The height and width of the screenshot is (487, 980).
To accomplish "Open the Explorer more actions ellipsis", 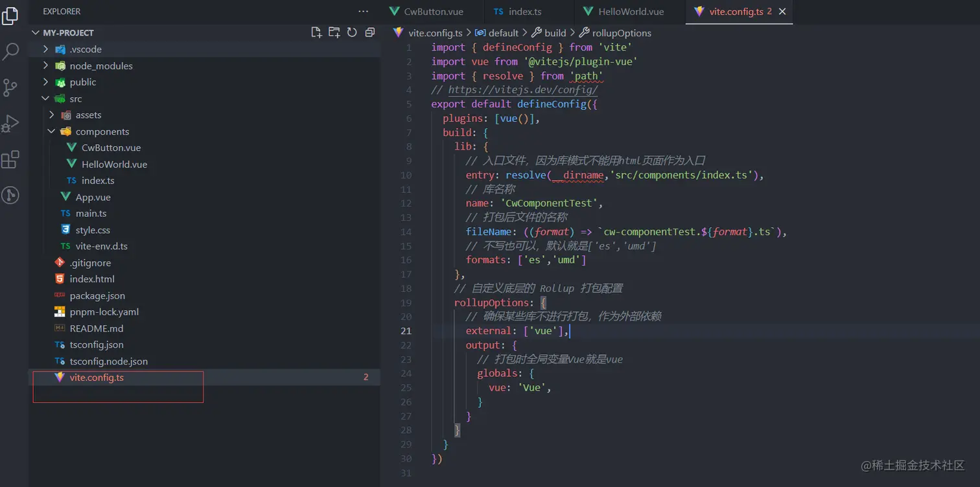I will tap(363, 12).
